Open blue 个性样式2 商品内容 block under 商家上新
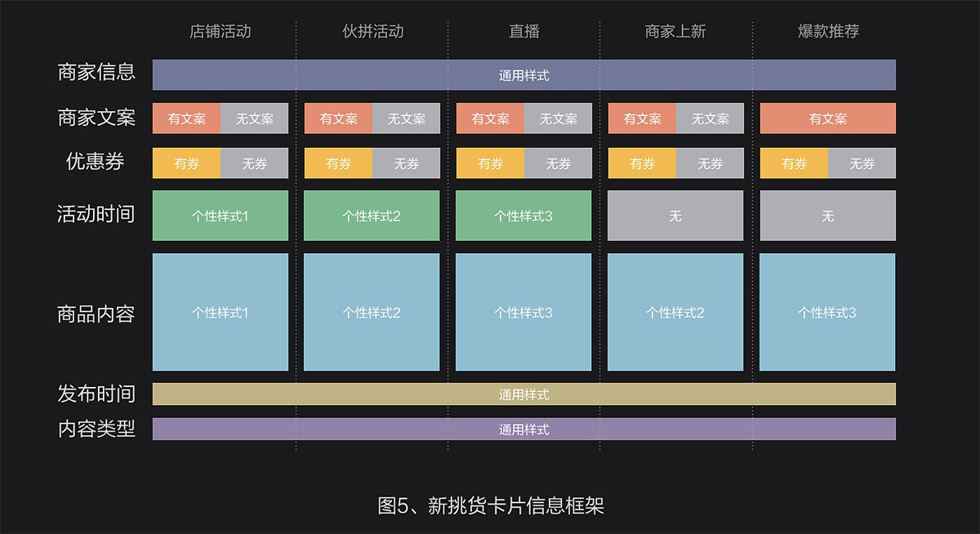Viewport: 980px width, 534px height. pos(675,312)
